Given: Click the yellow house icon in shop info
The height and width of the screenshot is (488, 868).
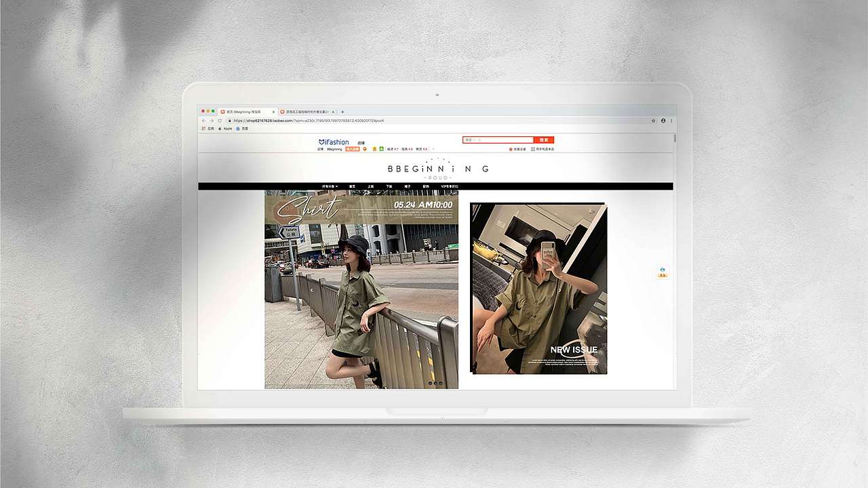Looking at the screenshot, I should point(374,149).
